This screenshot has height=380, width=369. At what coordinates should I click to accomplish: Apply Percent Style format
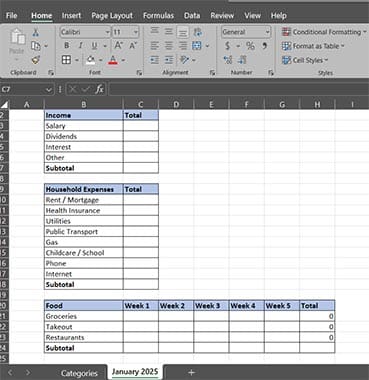point(250,46)
